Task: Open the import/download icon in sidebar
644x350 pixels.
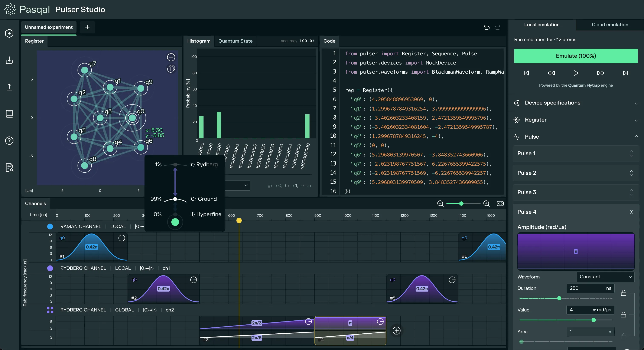Action: click(9, 60)
